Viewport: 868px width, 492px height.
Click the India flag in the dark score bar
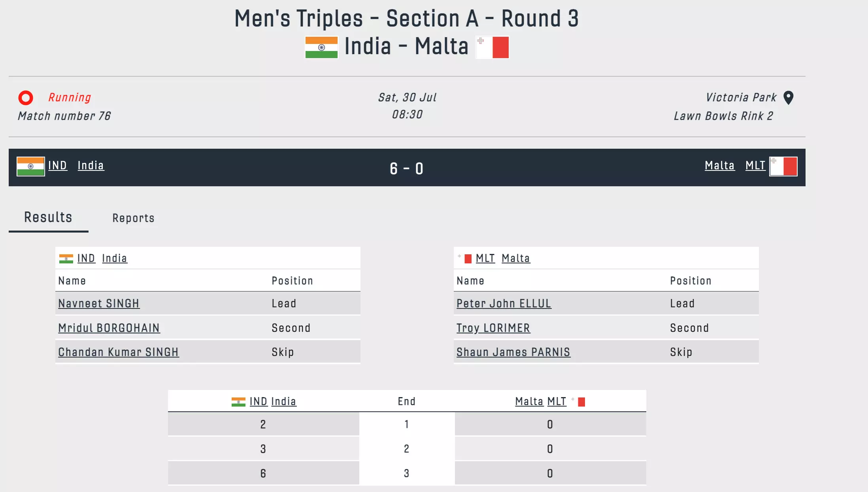pyautogui.click(x=30, y=166)
